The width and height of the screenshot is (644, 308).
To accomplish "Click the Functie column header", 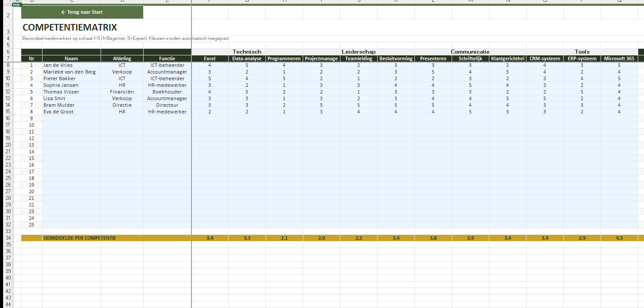I will (x=167, y=58).
